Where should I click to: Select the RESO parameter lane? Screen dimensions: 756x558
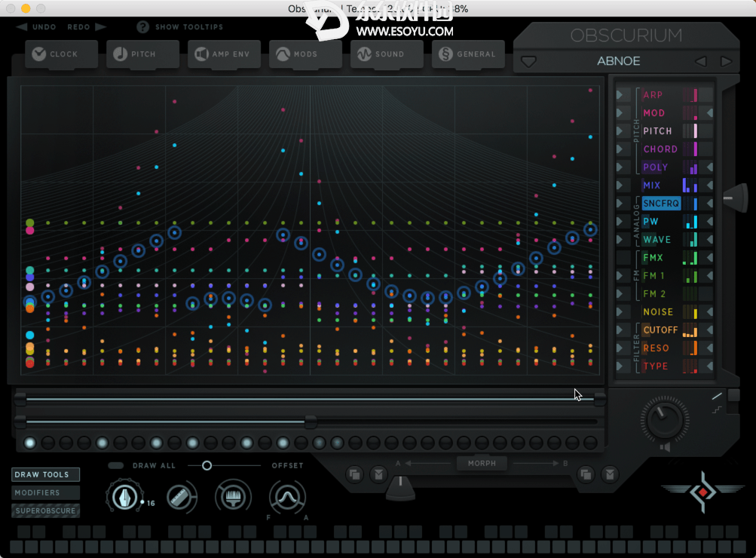[657, 348]
